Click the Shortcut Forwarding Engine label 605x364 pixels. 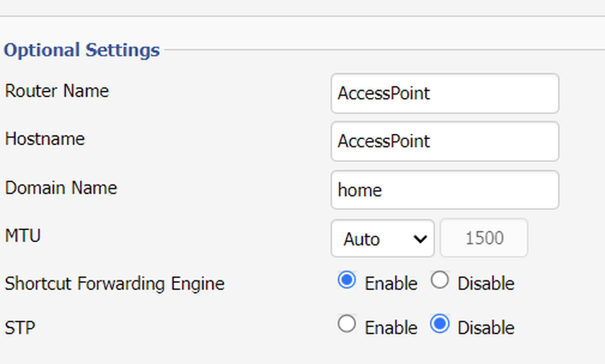coord(115,284)
